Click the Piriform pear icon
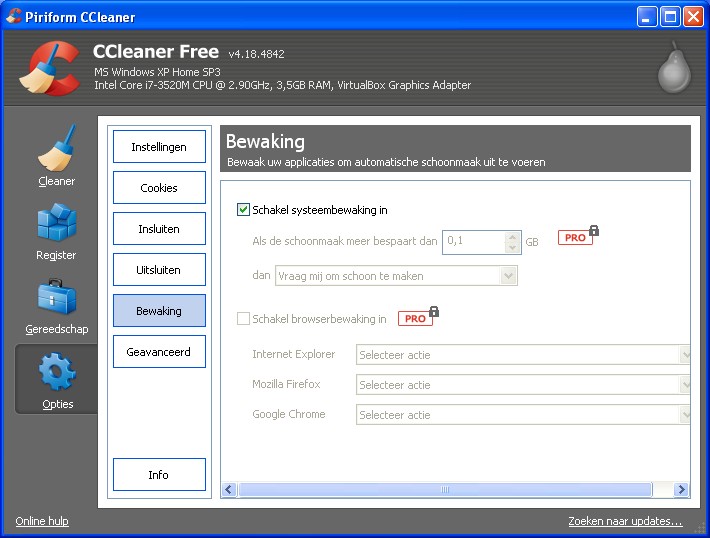Screen dimensions: 710x538 (673, 68)
